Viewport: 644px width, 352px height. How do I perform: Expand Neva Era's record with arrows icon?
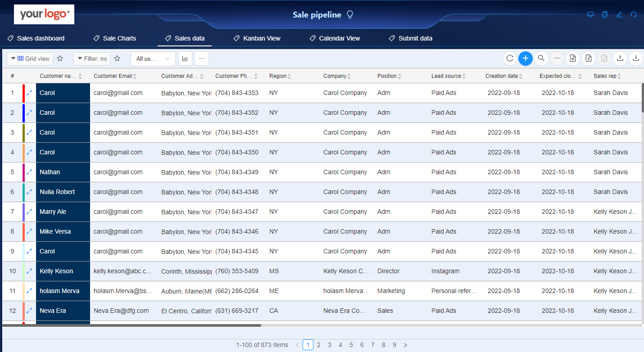29,311
